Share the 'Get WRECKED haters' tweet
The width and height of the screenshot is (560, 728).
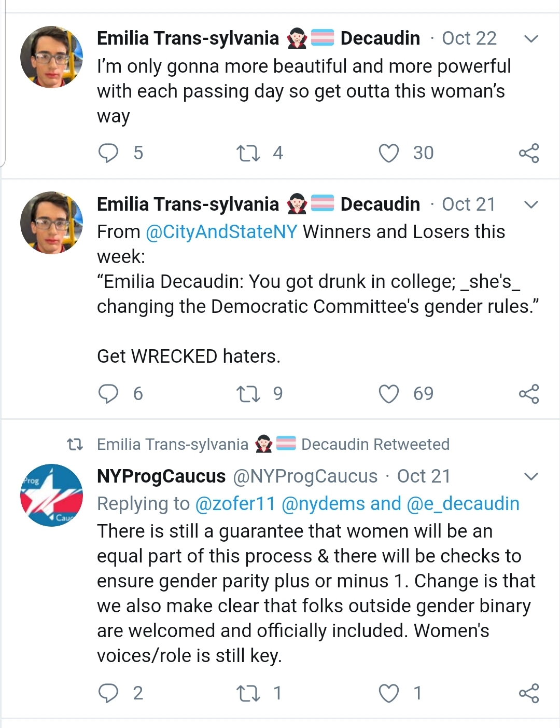529,394
